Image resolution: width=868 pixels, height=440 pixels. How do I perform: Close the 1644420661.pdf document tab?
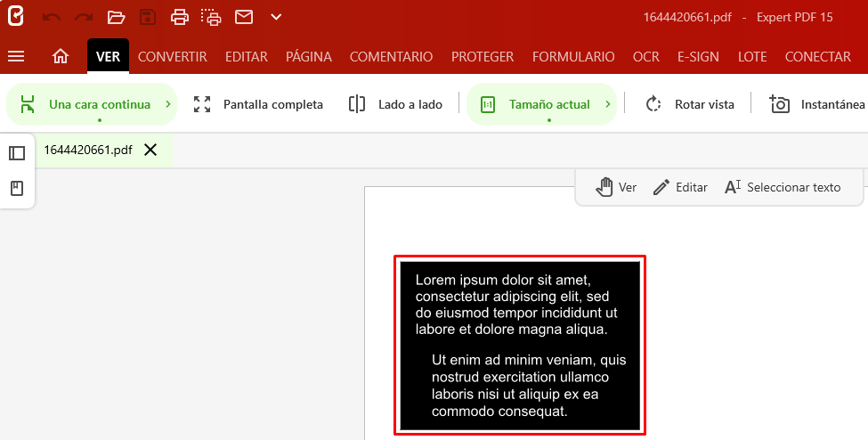tap(150, 150)
